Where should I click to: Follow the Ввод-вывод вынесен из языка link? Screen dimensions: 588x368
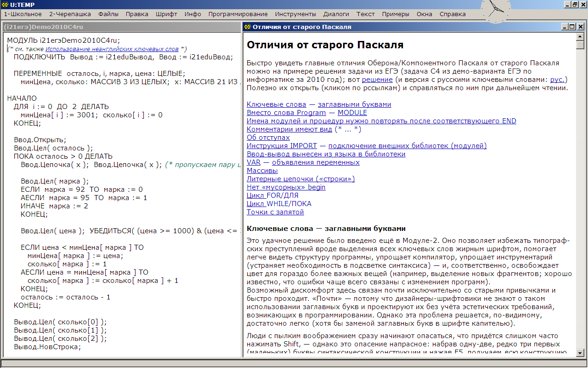click(326, 154)
